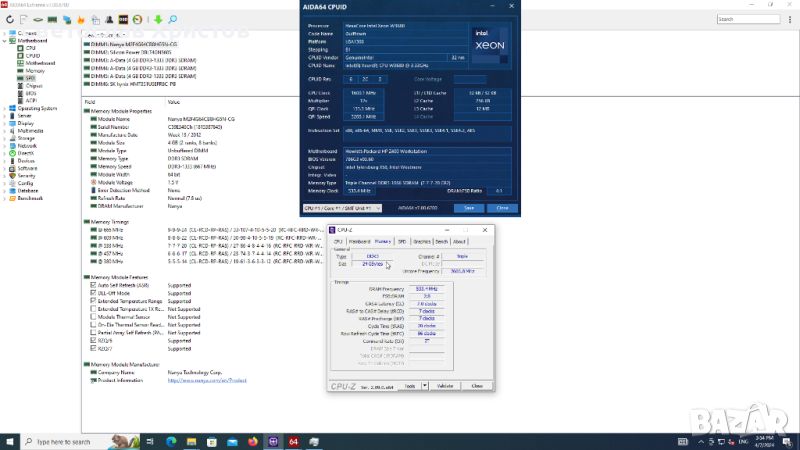Viewport: 800px width, 450px height.
Task: Select the SPD item in Motherboard tree
Action: (x=30, y=78)
